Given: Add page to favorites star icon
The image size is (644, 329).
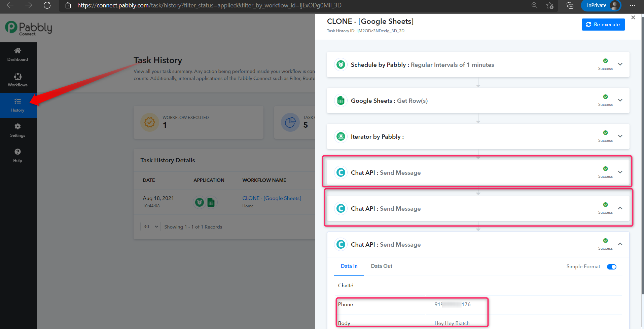Looking at the screenshot, I should tap(550, 5).
